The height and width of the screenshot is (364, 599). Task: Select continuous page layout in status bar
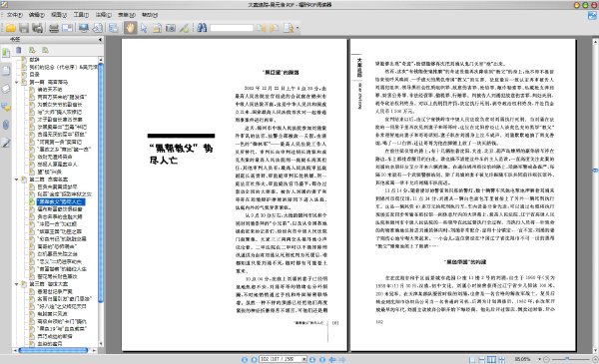(x=482, y=359)
